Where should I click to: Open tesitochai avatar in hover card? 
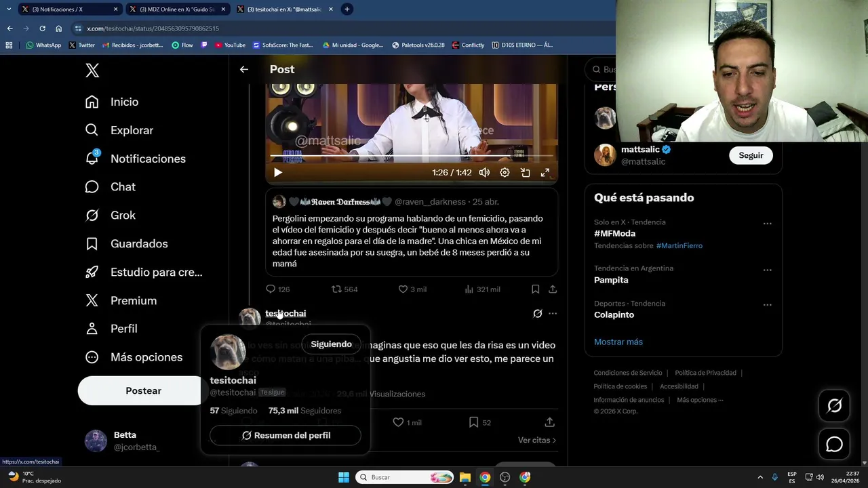[x=228, y=352]
